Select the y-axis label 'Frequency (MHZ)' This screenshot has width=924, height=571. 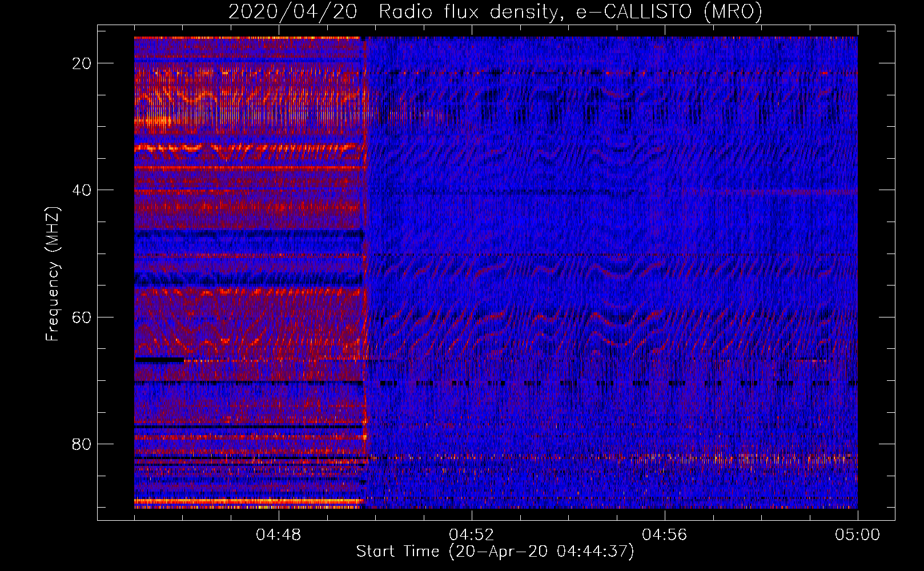coord(53,274)
